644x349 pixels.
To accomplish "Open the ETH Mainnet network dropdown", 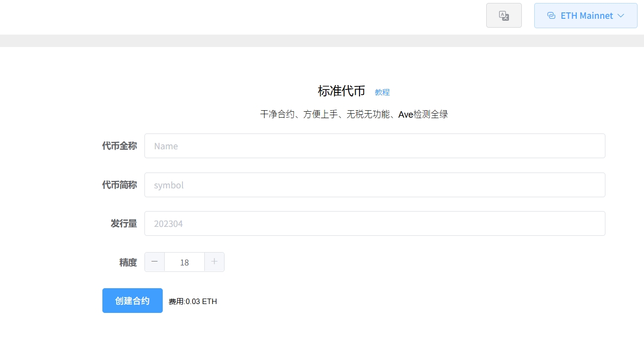I will click(x=586, y=15).
